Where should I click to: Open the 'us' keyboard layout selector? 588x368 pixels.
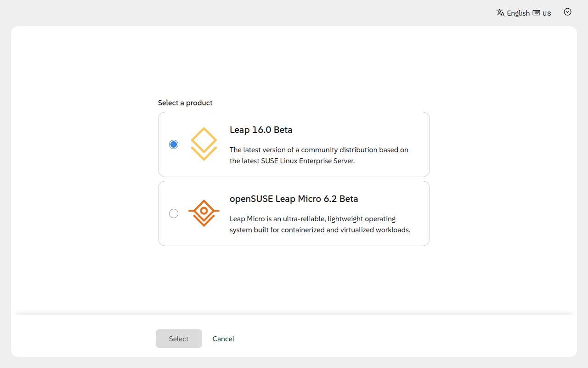pos(547,13)
